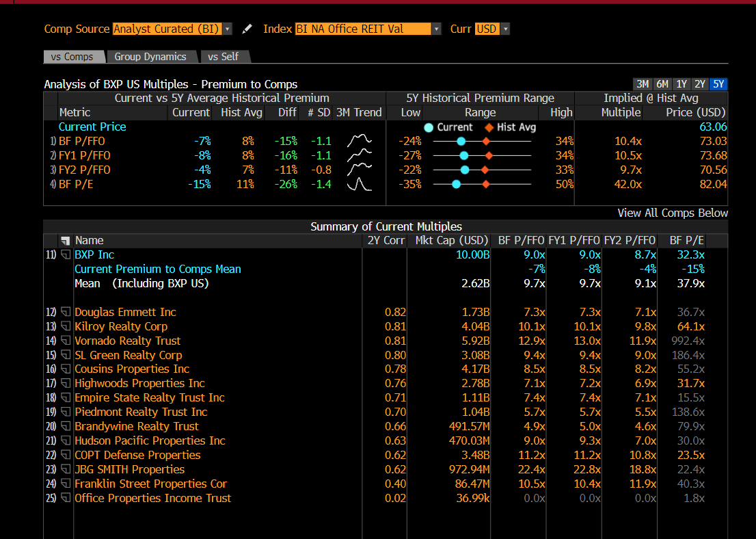This screenshot has width=756, height=539.
Task: Open the Curr currency dropdown arrow
Action: (505, 29)
